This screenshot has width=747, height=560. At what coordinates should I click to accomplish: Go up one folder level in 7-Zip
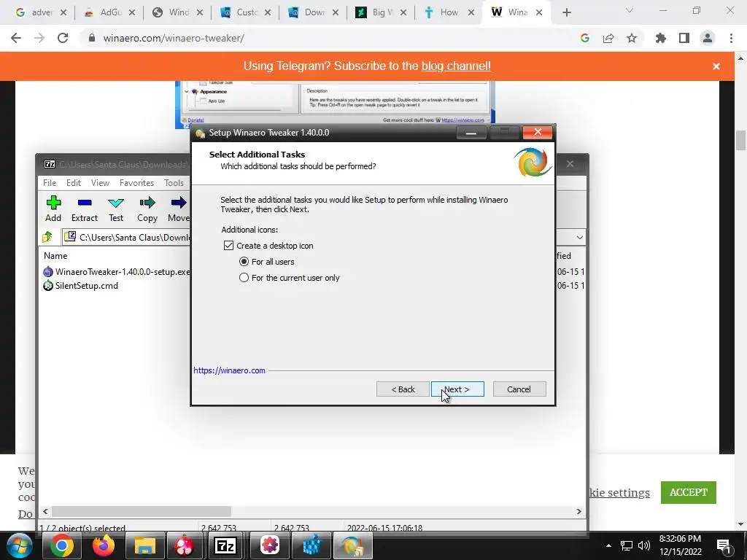pyautogui.click(x=47, y=237)
